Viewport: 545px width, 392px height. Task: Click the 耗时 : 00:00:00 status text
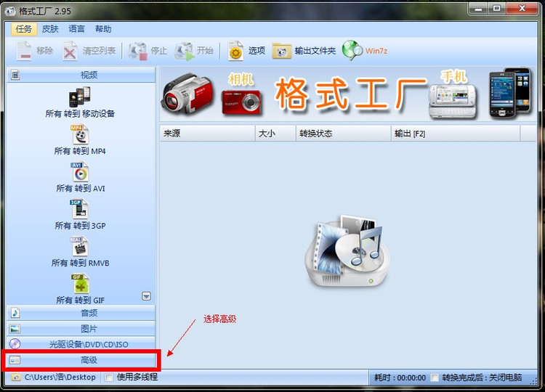point(400,377)
